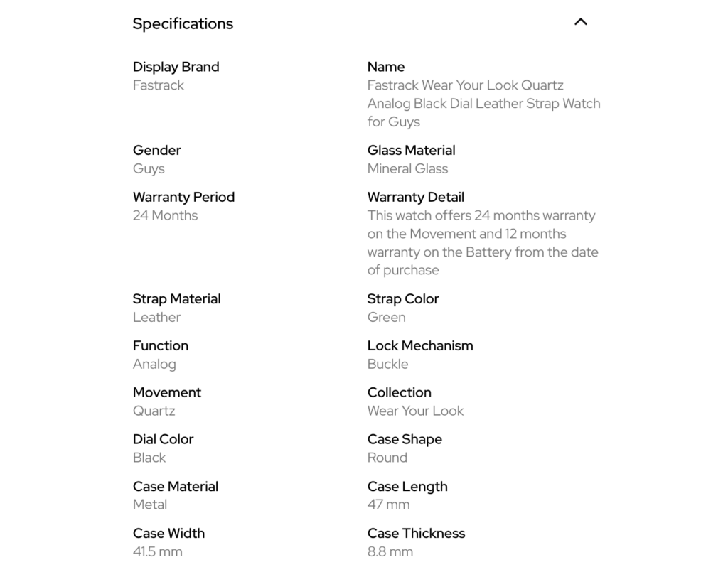Click the Mineral Glass value
The width and height of the screenshot is (728, 577).
407,168
